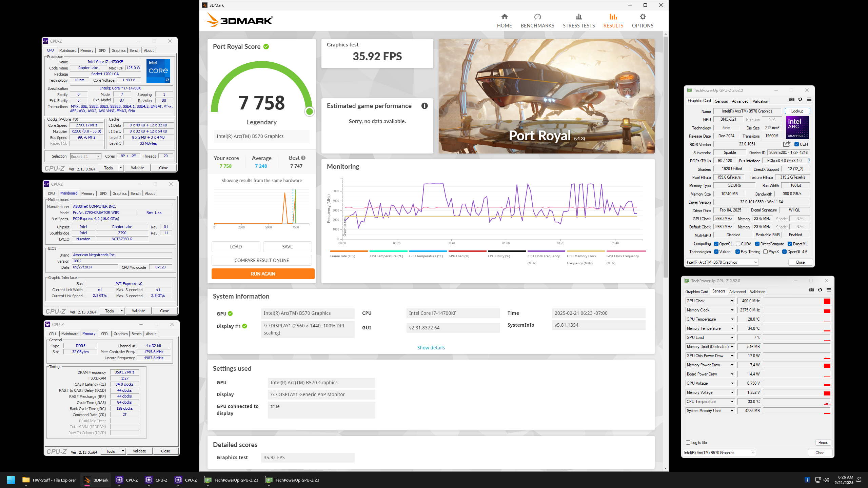Switch to Bench tab in CPU-Z CPU window
The height and width of the screenshot is (488, 868).
pyautogui.click(x=134, y=50)
